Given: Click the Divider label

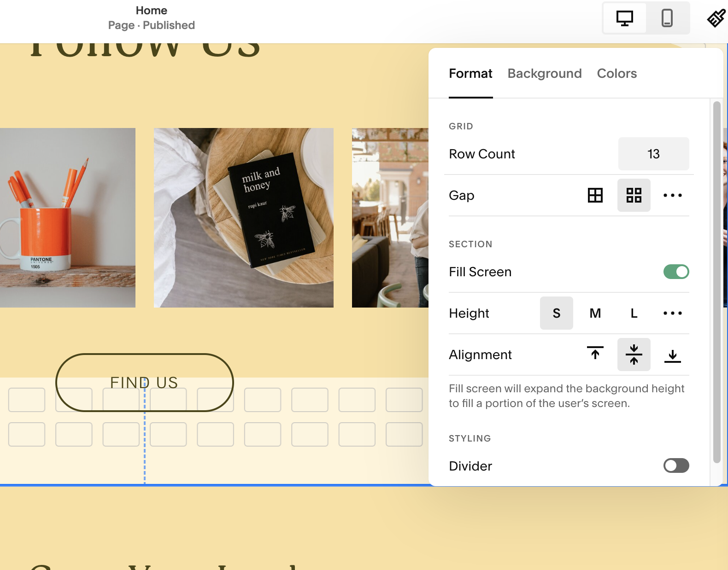Looking at the screenshot, I should pyautogui.click(x=470, y=466).
